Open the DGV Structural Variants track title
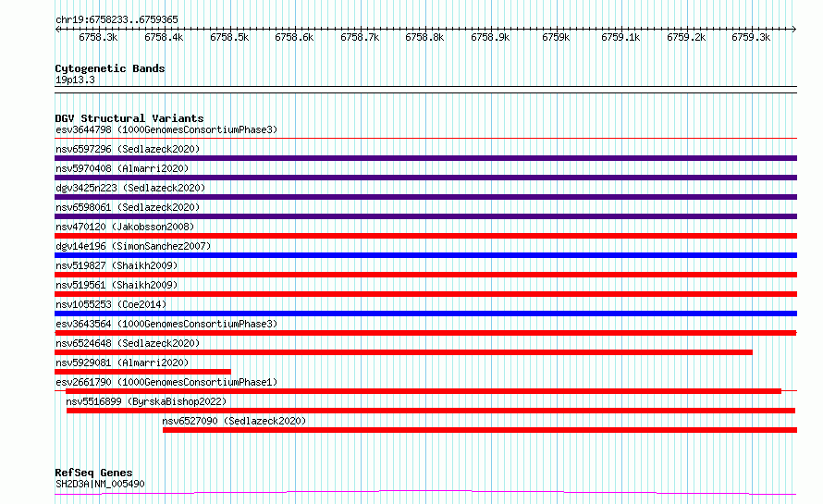 click(x=129, y=118)
